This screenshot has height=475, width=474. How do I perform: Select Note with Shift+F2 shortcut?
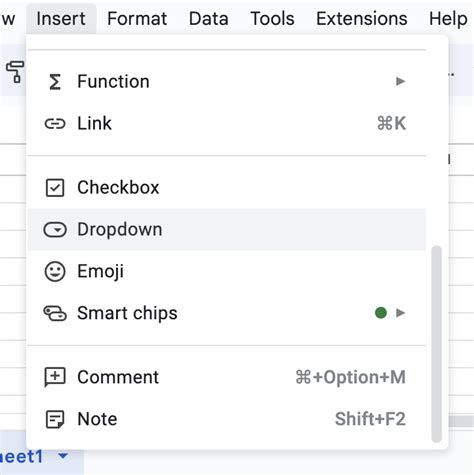point(227,419)
